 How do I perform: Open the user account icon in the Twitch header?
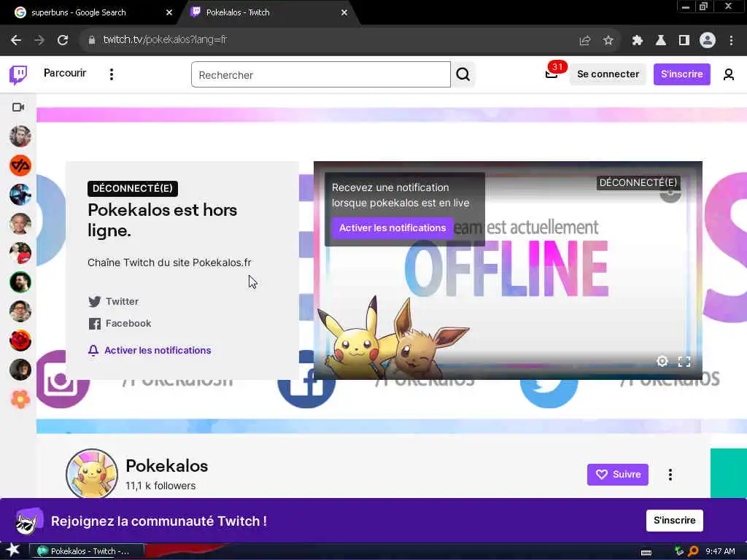[728, 74]
